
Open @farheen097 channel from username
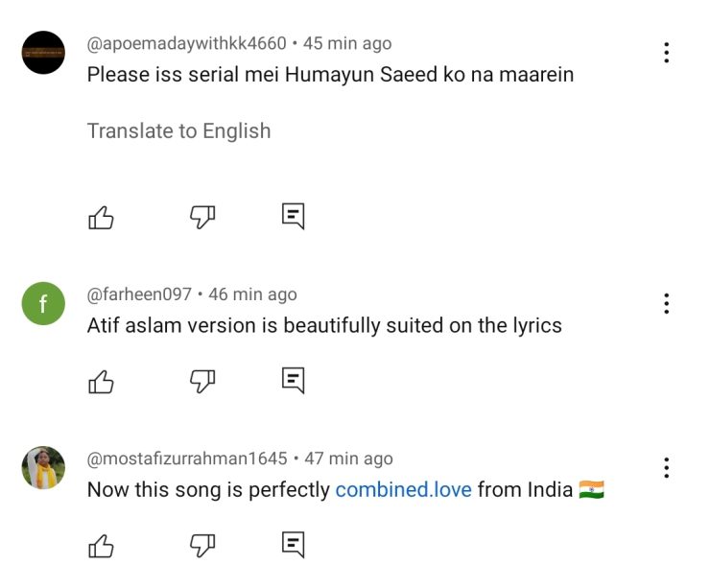(x=139, y=294)
